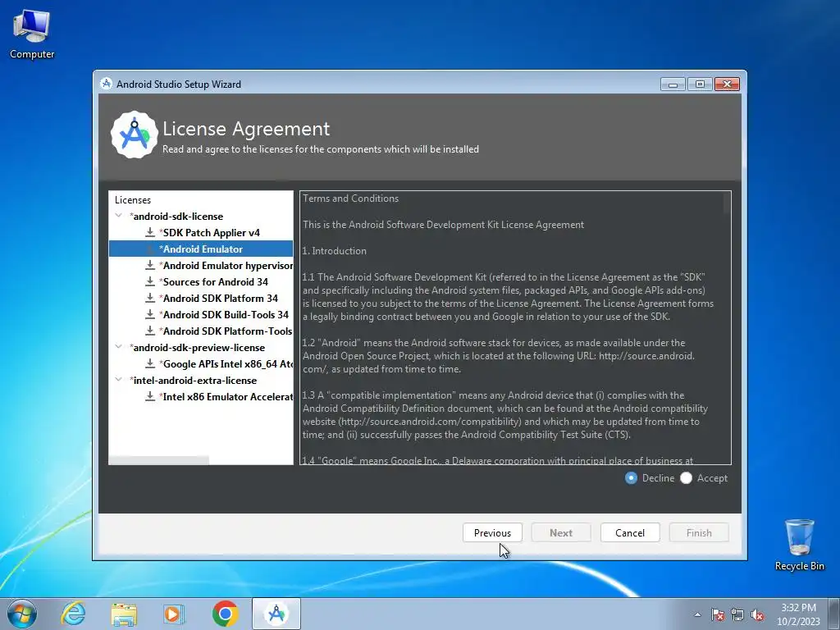This screenshot has height=630, width=840.
Task: Click the taskbar clock and date
Action: [x=798, y=614]
